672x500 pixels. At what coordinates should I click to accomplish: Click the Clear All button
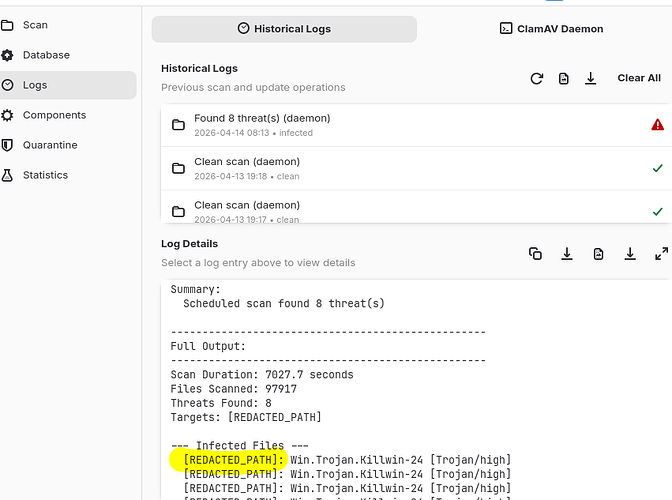[639, 78]
